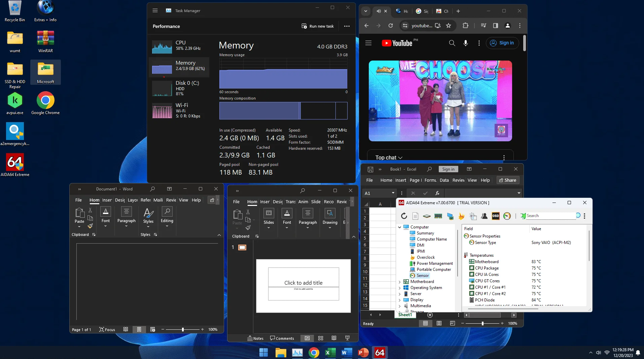Adjust the Excel zoom slider

482,323
